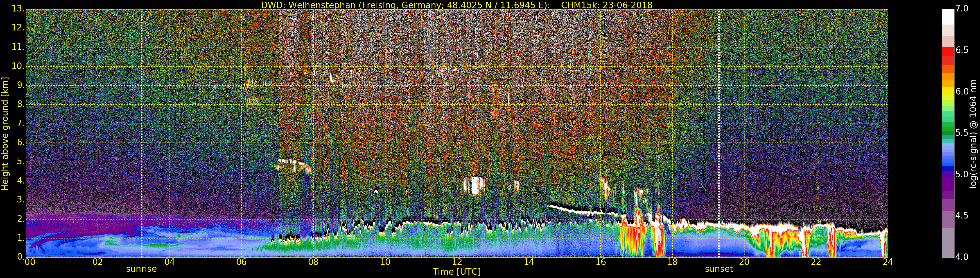Click the "04" tick on the time axis

point(170,262)
